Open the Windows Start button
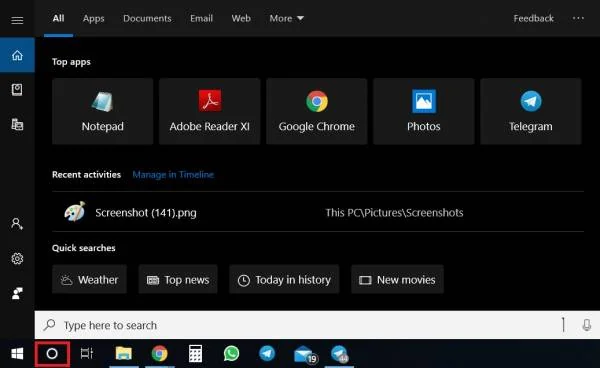Viewport: 600px width, 368px height. coord(17,353)
